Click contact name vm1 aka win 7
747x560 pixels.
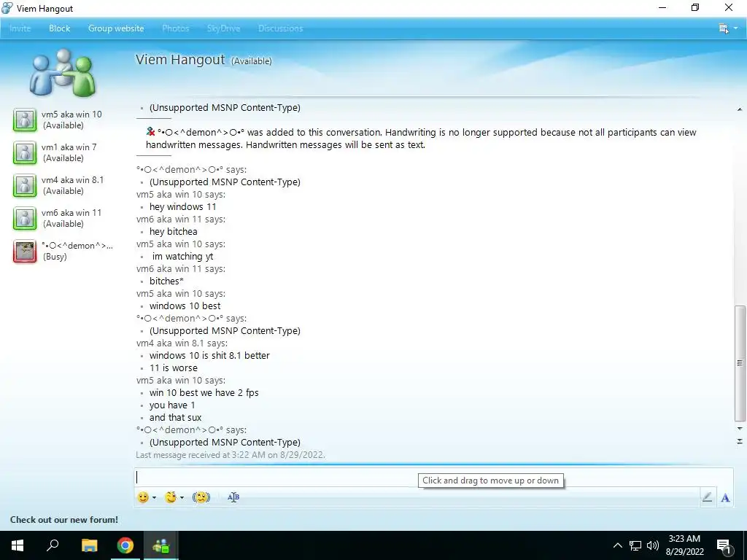[x=69, y=147]
